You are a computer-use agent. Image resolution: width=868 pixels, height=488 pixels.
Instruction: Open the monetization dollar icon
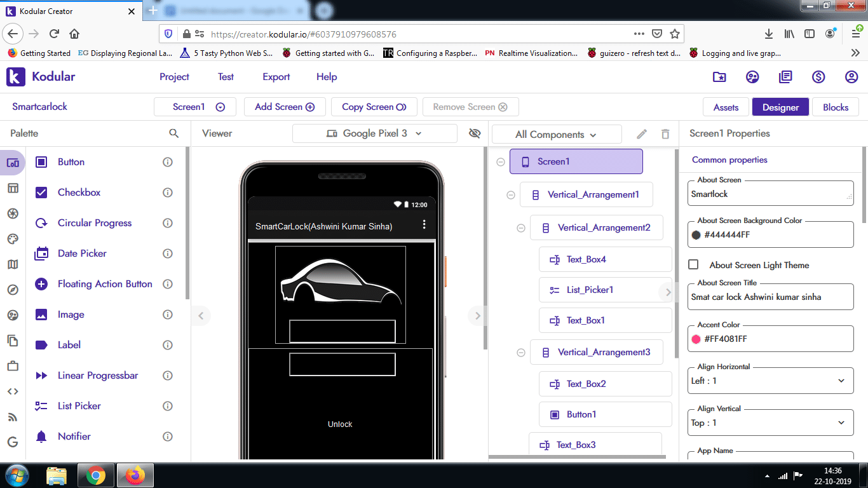(818, 77)
